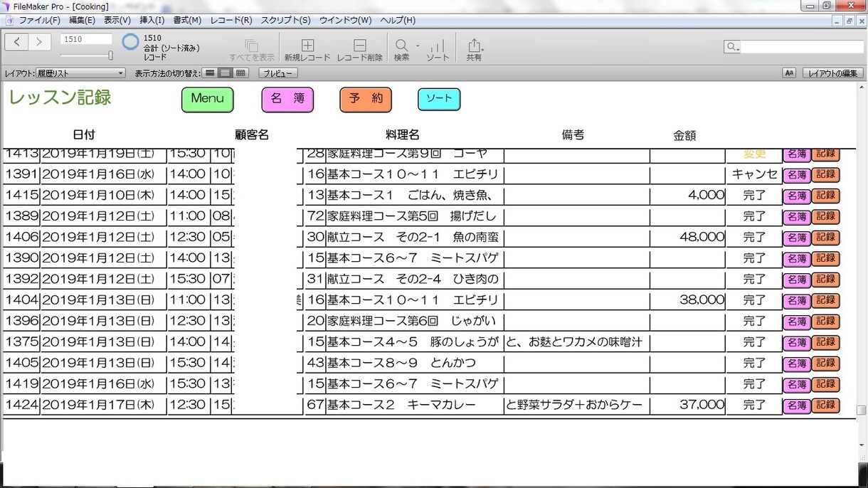
Task: Click the quick find search box
Action: click(802, 47)
